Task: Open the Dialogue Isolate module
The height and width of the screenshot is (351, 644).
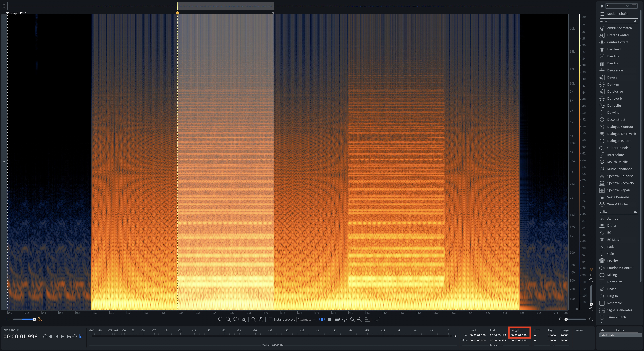Action: pyautogui.click(x=619, y=141)
